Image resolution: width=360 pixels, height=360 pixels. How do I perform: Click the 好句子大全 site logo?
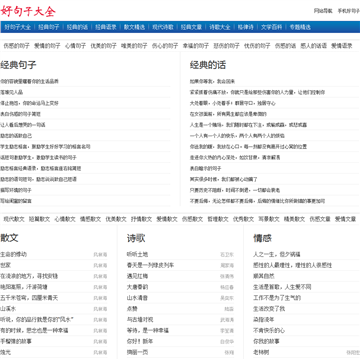pyautogui.click(x=28, y=11)
